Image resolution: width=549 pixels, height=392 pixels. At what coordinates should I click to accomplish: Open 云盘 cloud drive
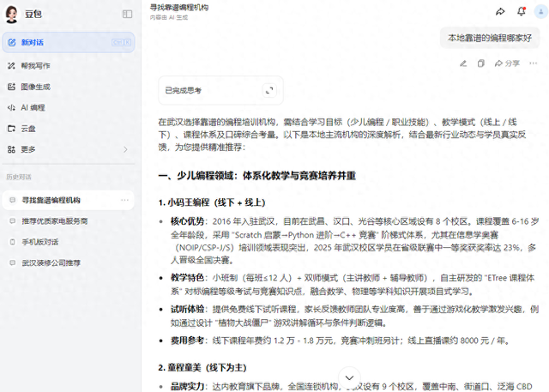69,129
